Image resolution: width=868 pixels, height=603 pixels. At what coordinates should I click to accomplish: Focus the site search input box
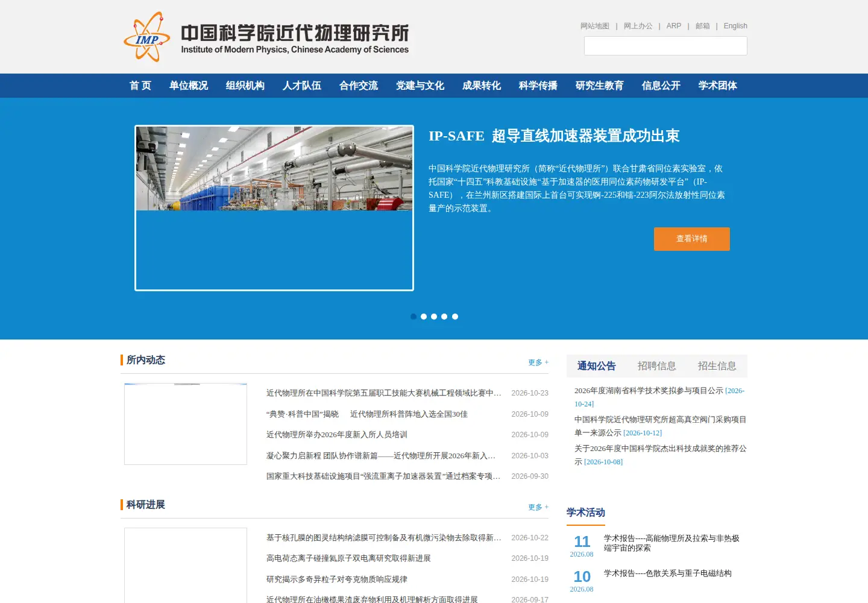(665, 46)
